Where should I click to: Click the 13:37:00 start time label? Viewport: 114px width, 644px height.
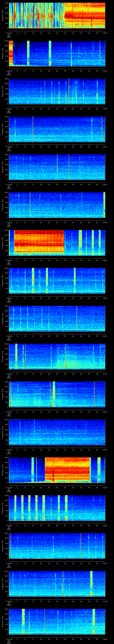[x=9, y=261]
